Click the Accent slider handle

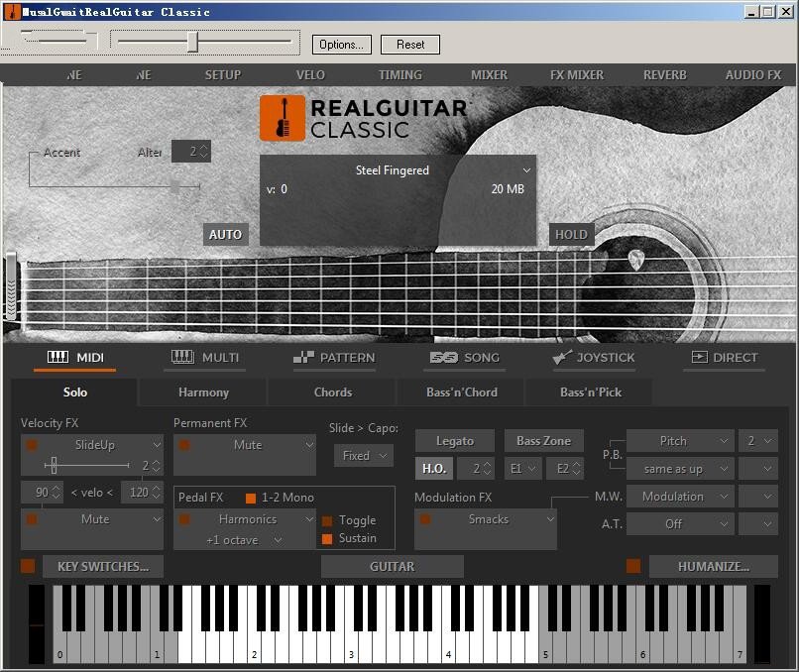pos(174,186)
